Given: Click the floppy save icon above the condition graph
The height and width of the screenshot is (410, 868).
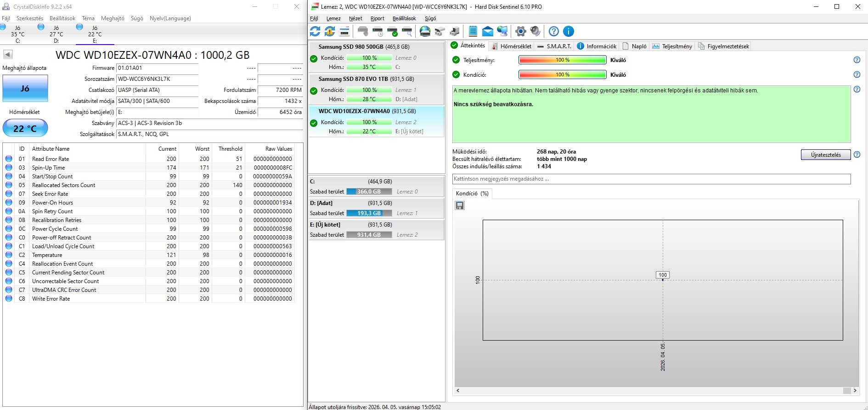Looking at the screenshot, I should (460, 205).
